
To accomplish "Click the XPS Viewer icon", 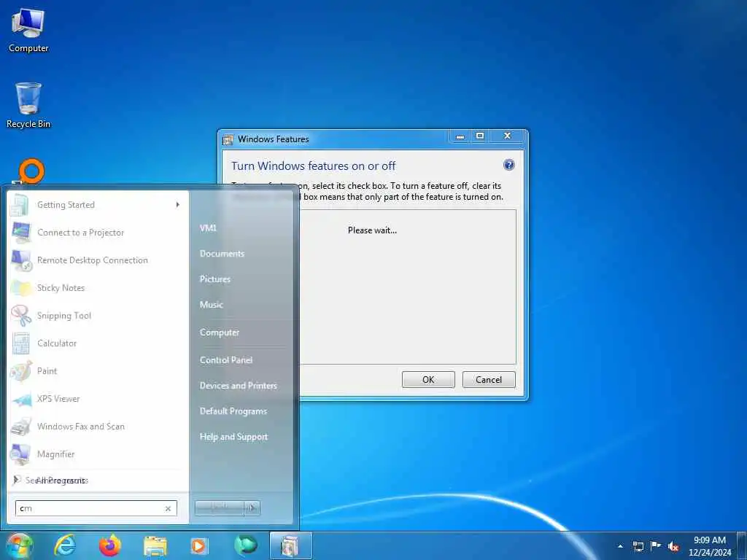I will 20,399.
